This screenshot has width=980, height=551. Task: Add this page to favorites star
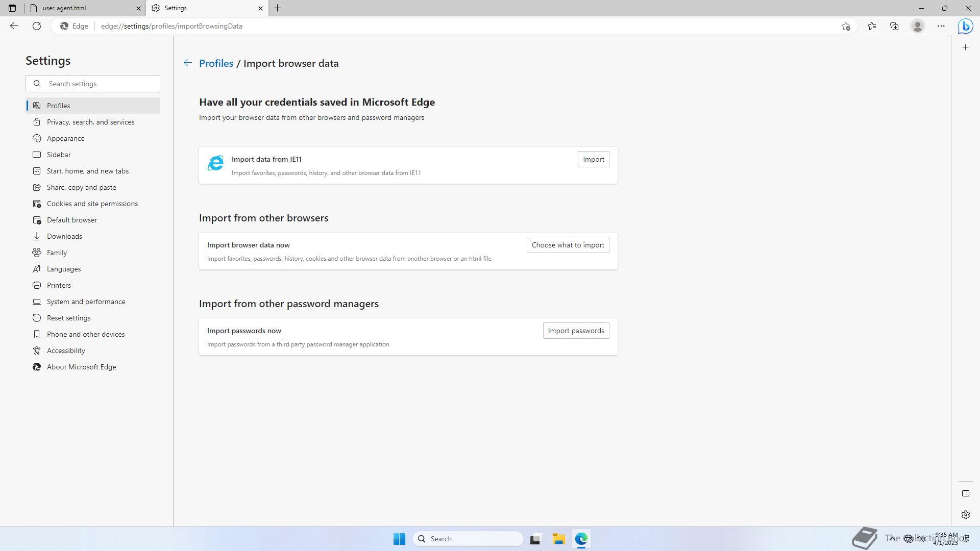click(846, 26)
